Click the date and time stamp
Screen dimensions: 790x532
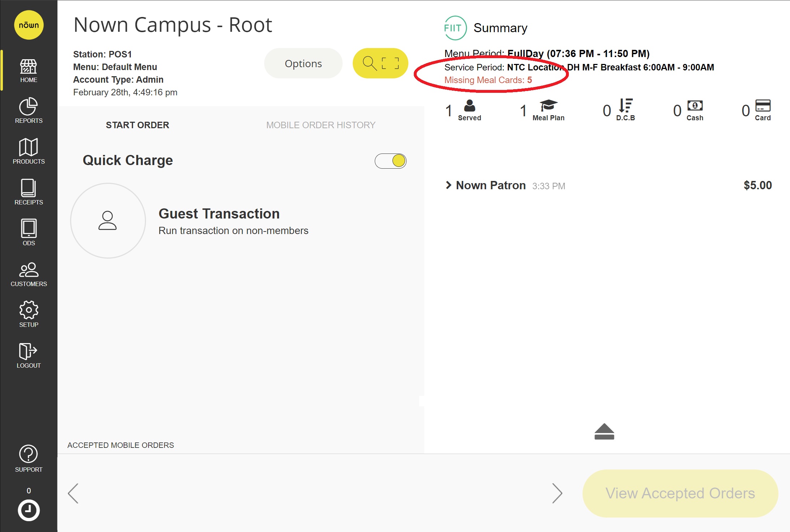pyautogui.click(x=125, y=92)
